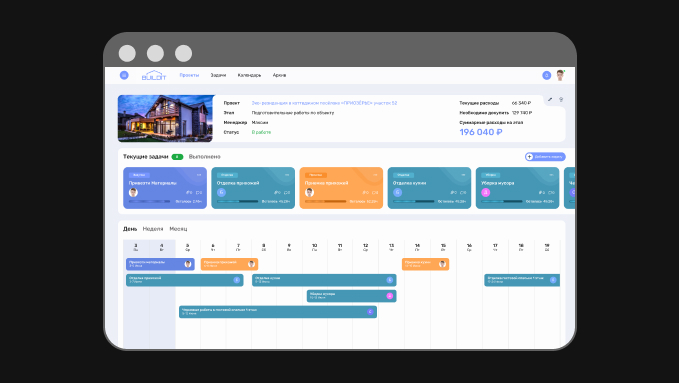Click the category tag on Приемка прихожей card
Viewport: 679px width, 383px height.
coord(315,175)
